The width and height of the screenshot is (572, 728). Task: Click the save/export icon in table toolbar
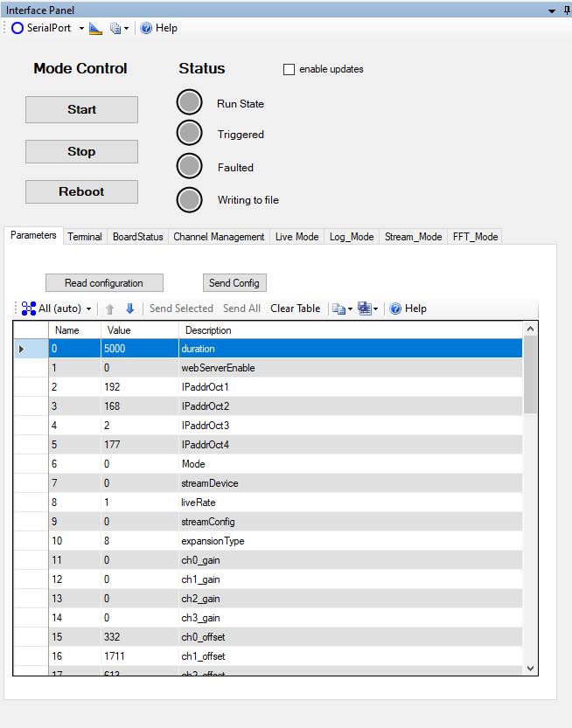tap(364, 309)
